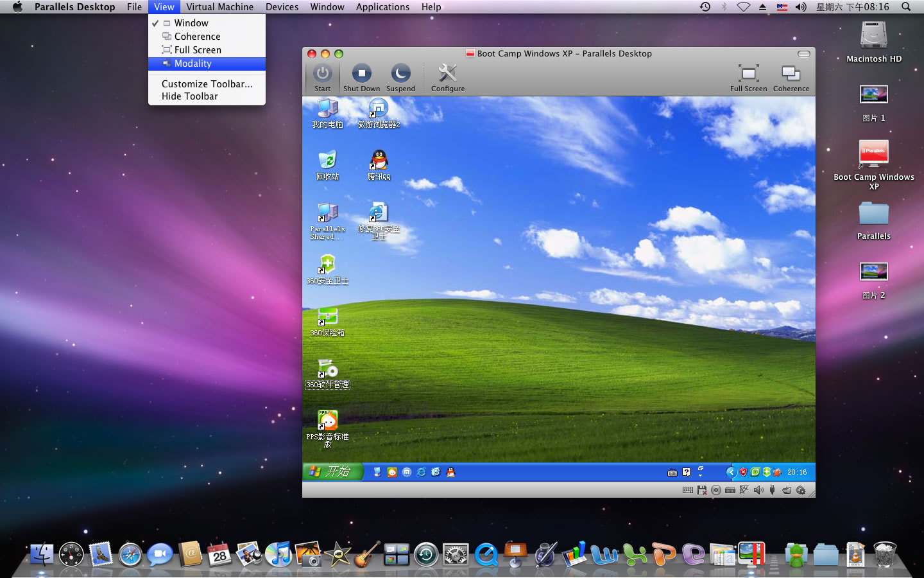Open the Virtual Machine menu
The width and height of the screenshot is (924, 578).
(220, 7)
